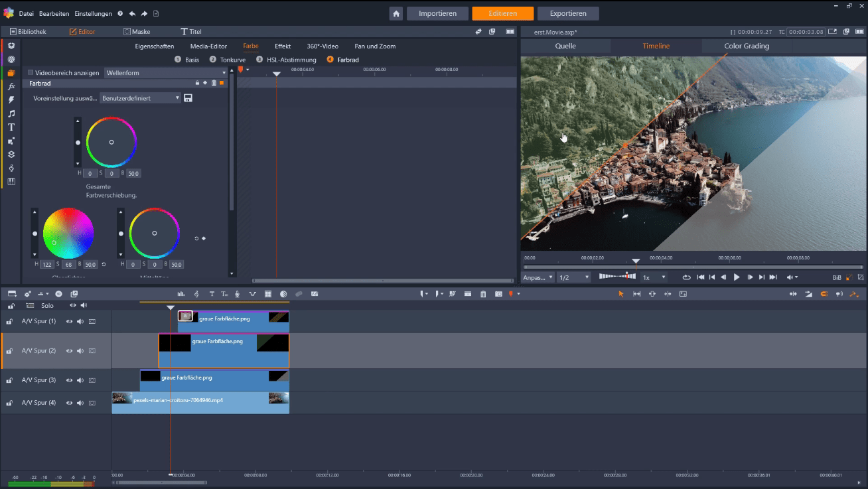Go to the Home screen button
This screenshot has height=489, width=868.
[x=396, y=13]
